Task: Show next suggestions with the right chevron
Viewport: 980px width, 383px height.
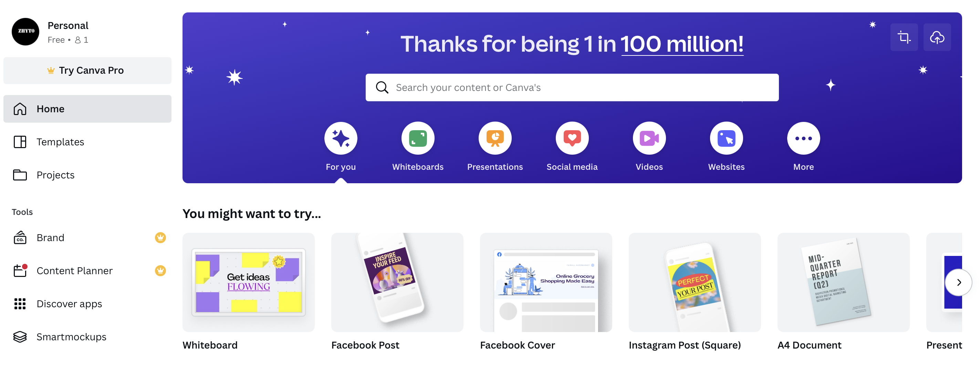Action: coord(959,282)
